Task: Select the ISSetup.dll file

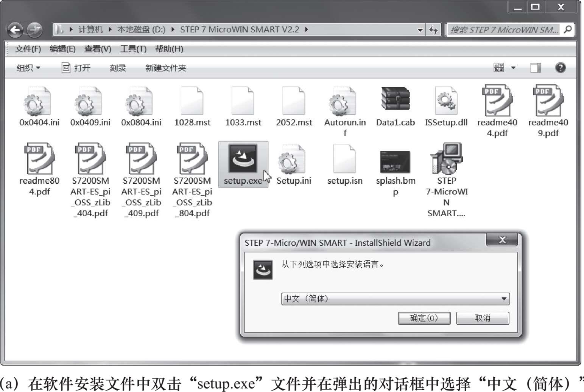Action: coord(446,105)
